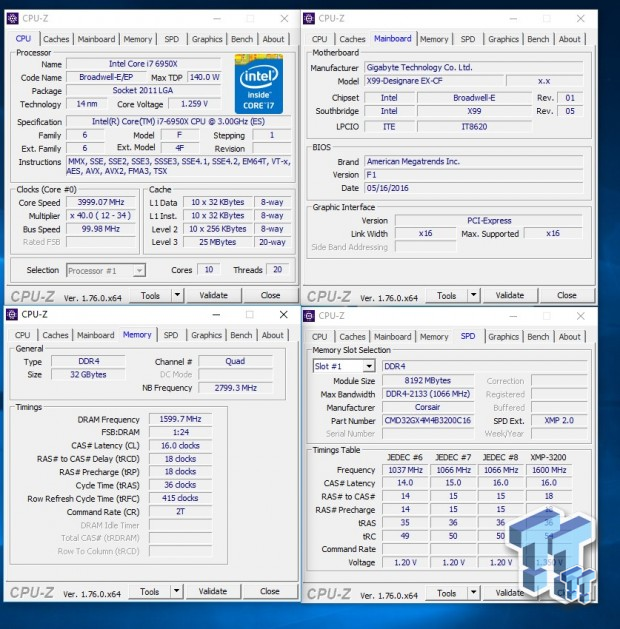The width and height of the screenshot is (620, 629).
Task: Click Close button in Memory window
Action: (269, 591)
